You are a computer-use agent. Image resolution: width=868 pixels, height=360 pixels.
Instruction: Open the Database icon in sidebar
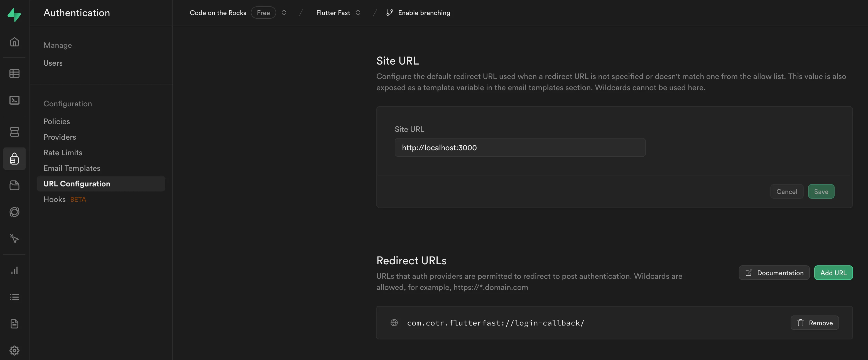point(14,132)
